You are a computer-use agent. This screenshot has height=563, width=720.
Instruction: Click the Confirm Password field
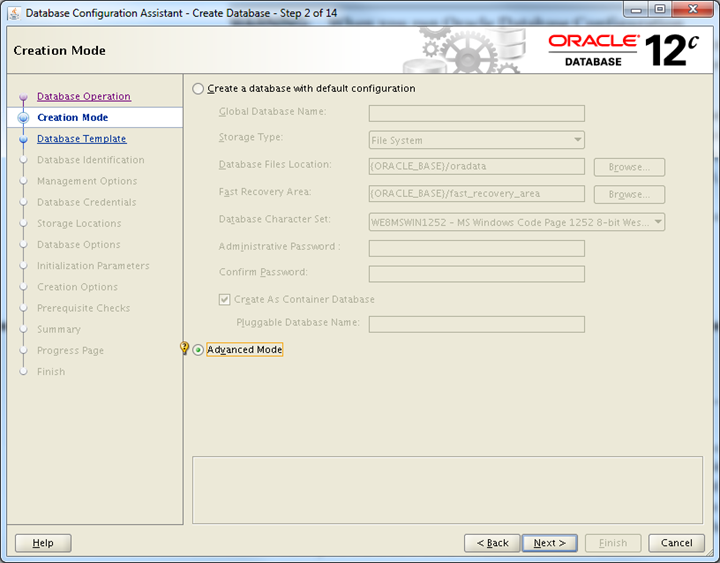(x=477, y=274)
